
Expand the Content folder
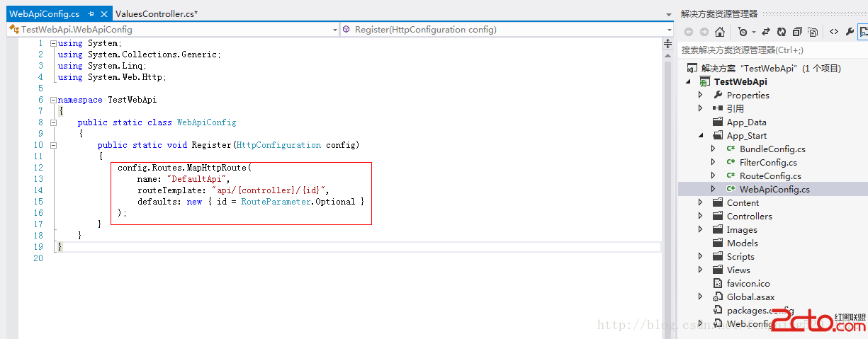click(700, 202)
